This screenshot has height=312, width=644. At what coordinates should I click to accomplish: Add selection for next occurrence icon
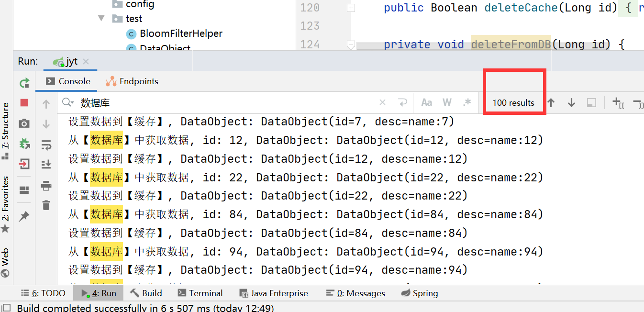618,102
